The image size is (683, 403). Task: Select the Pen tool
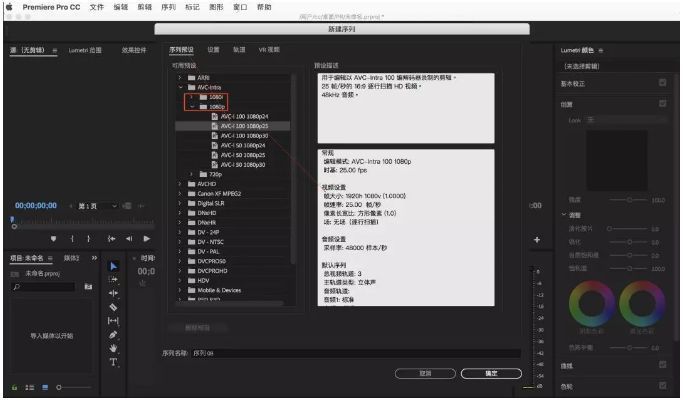[113, 335]
